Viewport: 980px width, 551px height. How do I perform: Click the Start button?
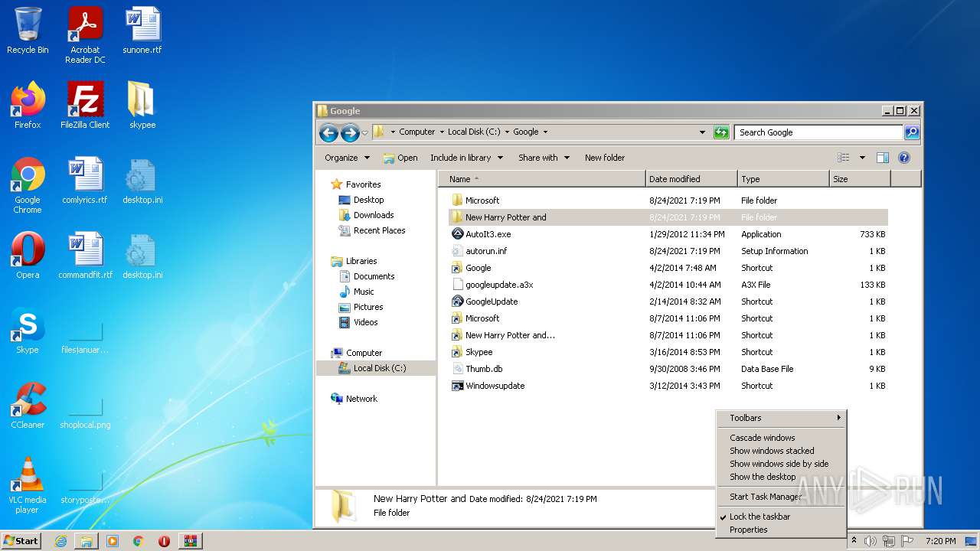(x=21, y=540)
